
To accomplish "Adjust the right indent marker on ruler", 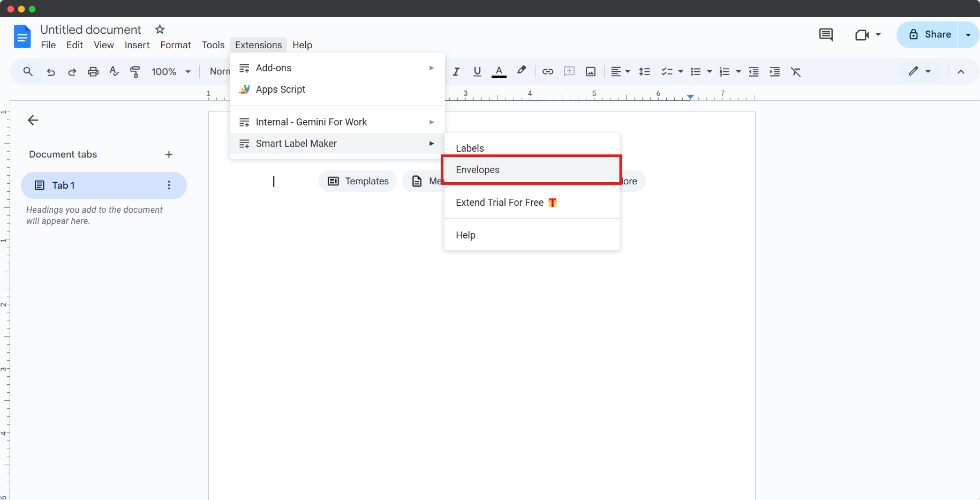I will click(x=691, y=97).
